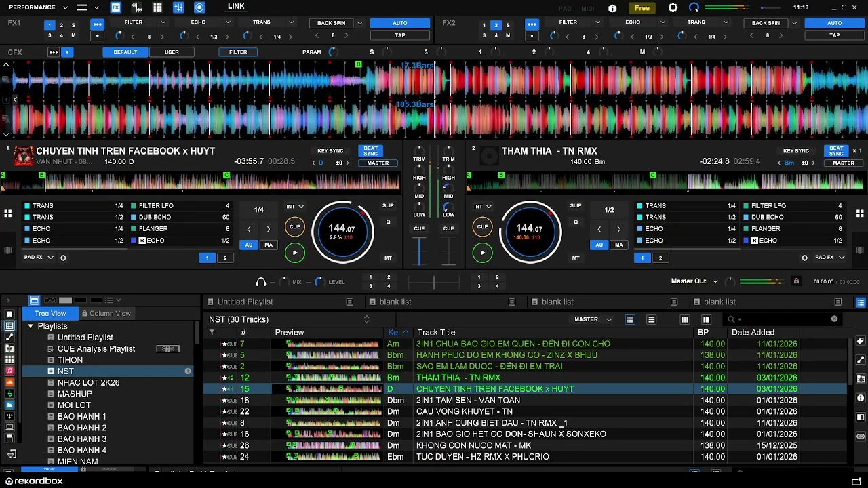Sort tracks by the Key column header
The image size is (868, 488).
tap(398, 333)
